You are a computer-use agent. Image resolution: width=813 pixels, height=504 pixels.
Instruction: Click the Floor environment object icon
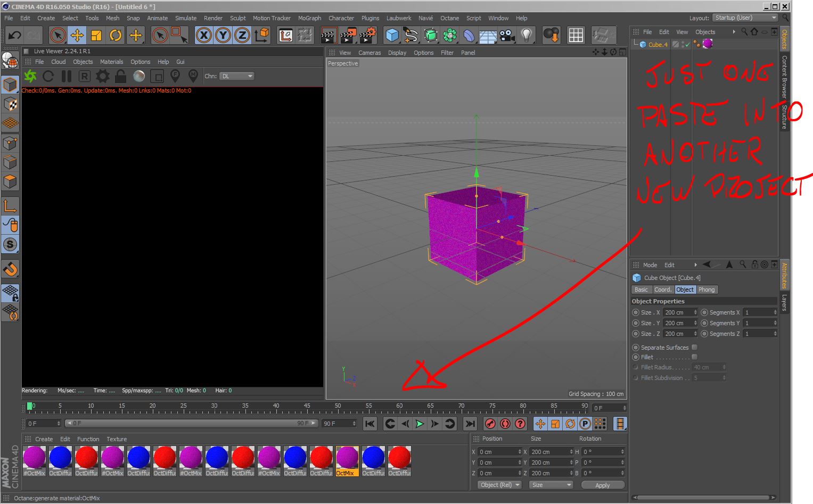(x=488, y=36)
